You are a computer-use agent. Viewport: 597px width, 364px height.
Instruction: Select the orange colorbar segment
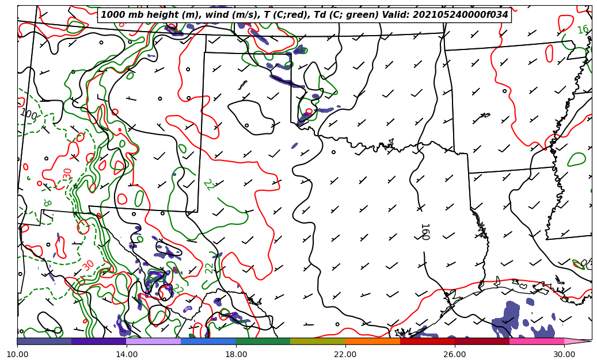pyautogui.click(x=372, y=341)
